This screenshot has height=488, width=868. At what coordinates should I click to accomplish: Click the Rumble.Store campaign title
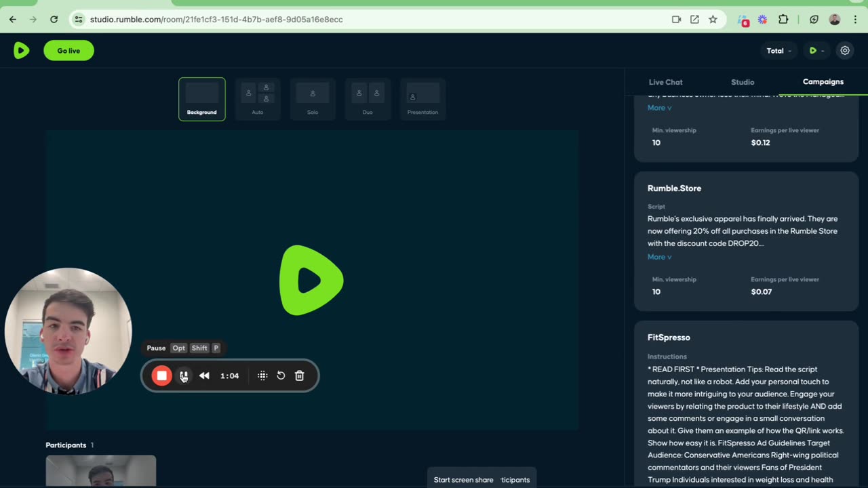pyautogui.click(x=674, y=188)
